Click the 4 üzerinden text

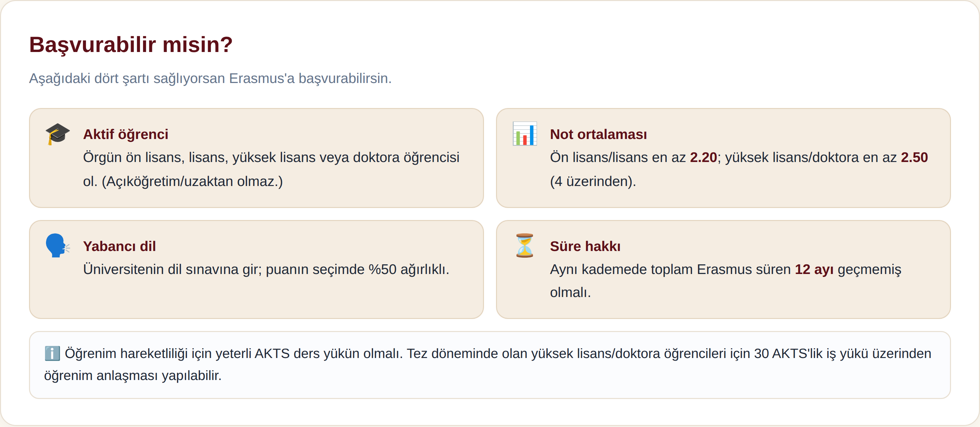[593, 181]
